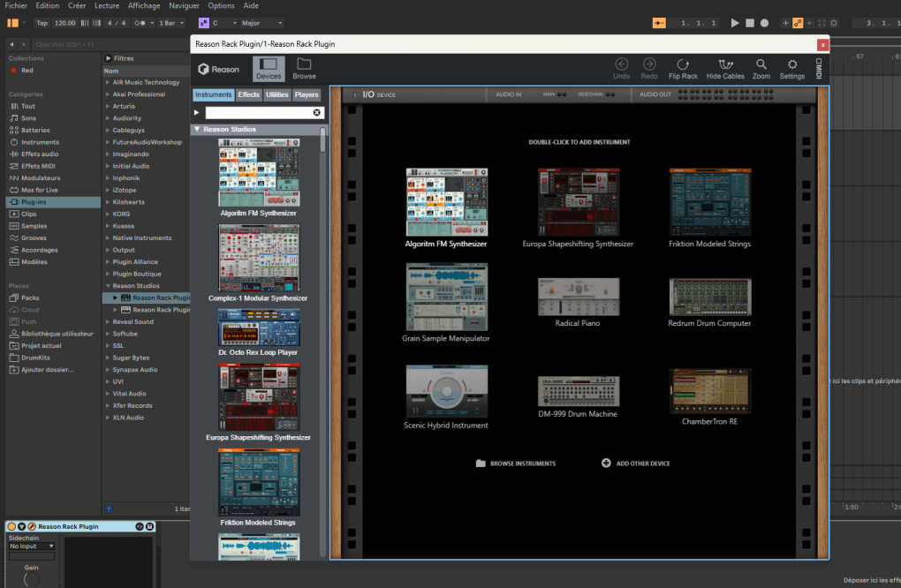The image size is (901, 588).
Task: Toggle the Reason Rack Plugin device activator
Action: pyautogui.click(x=11, y=526)
